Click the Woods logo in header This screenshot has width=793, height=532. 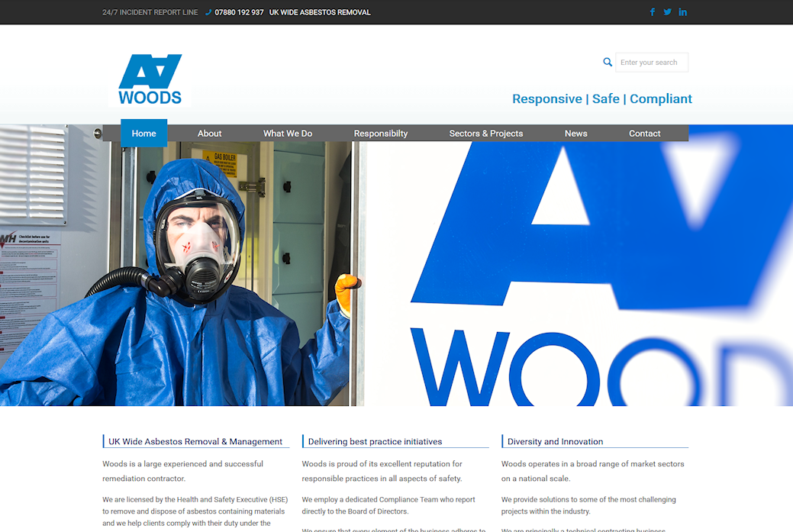click(150, 79)
